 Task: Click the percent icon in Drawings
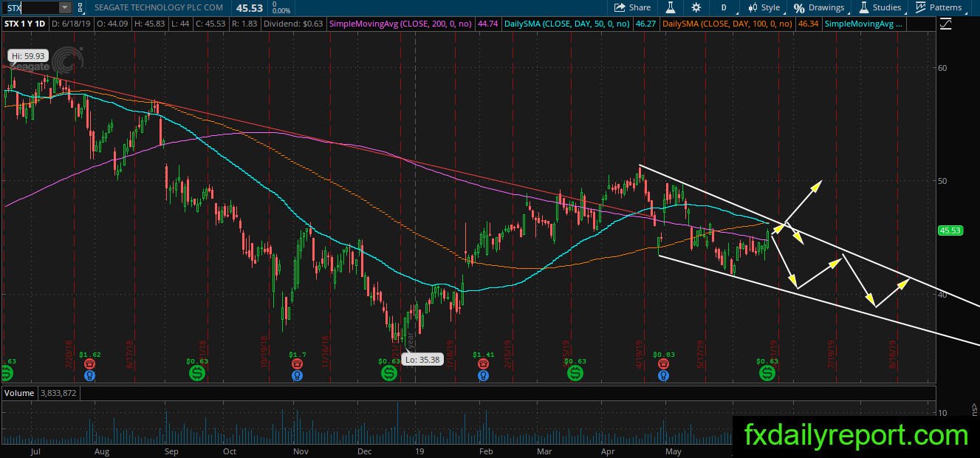coord(800,7)
